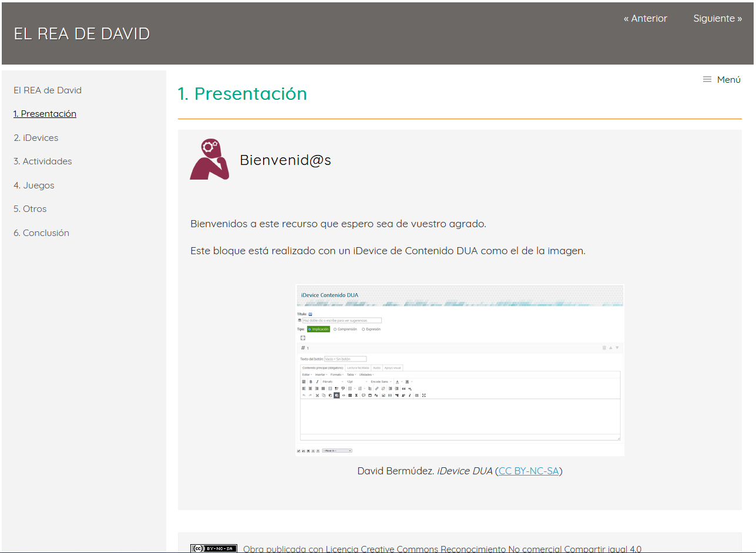Image resolution: width=756 pixels, height=553 pixels.
Task: Open El REA de David in sidebar
Action: [48, 90]
